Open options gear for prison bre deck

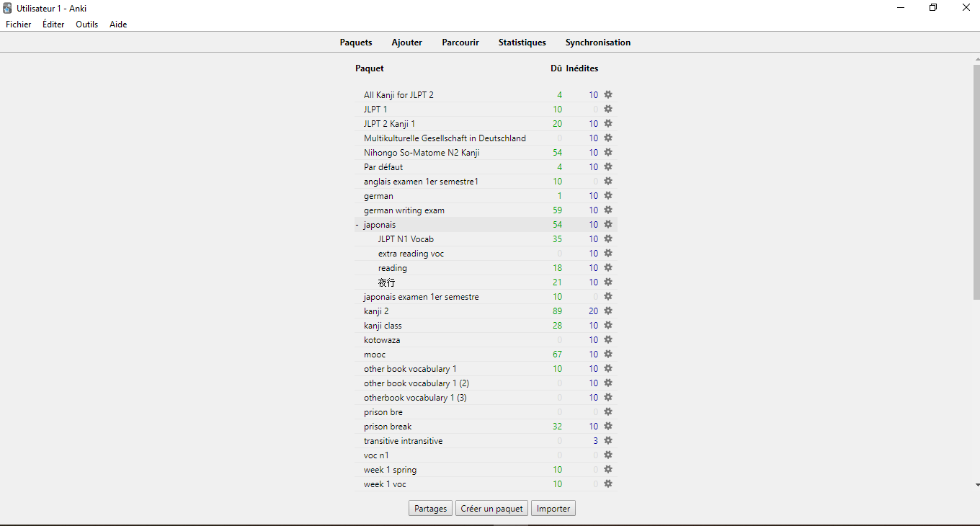point(608,411)
